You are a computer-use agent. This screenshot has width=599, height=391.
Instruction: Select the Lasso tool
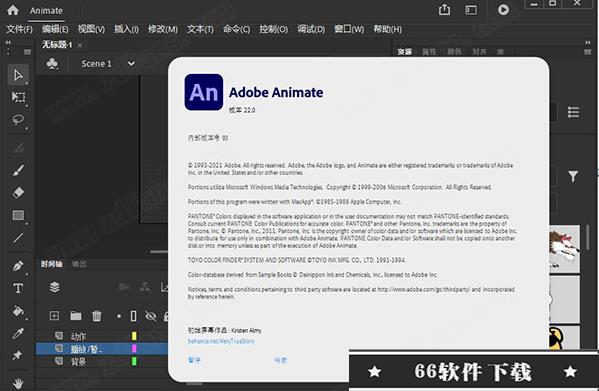[x=18, y=120]
